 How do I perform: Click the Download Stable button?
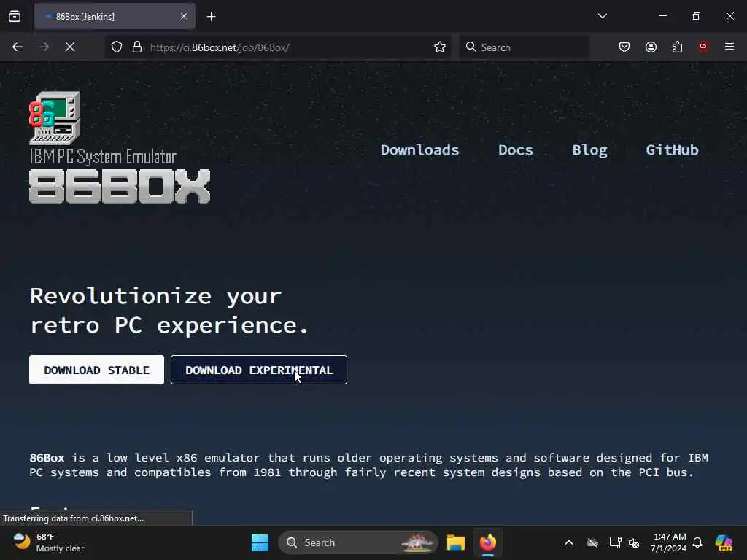point(97,370)
